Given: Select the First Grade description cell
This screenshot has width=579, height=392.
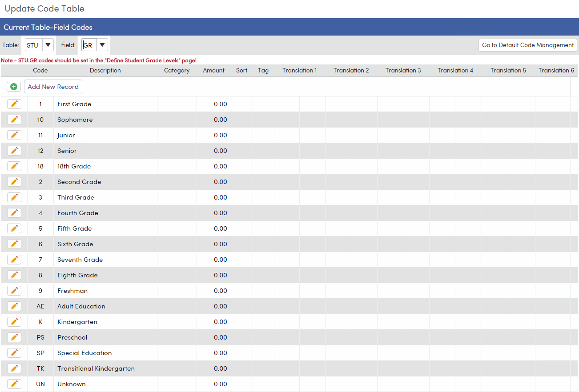Looking at the screenshot, I should (x=105, y=104).
